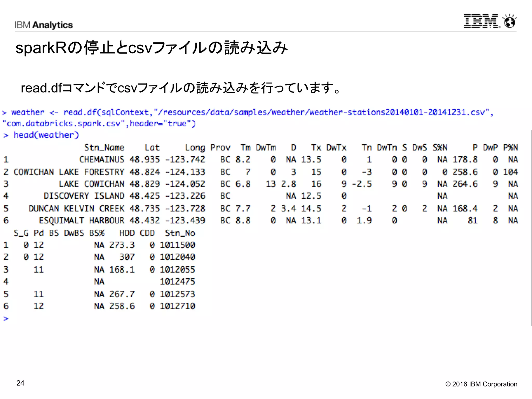Click station number '1012055'
The image size is (532, 399).
coord(177,270)
